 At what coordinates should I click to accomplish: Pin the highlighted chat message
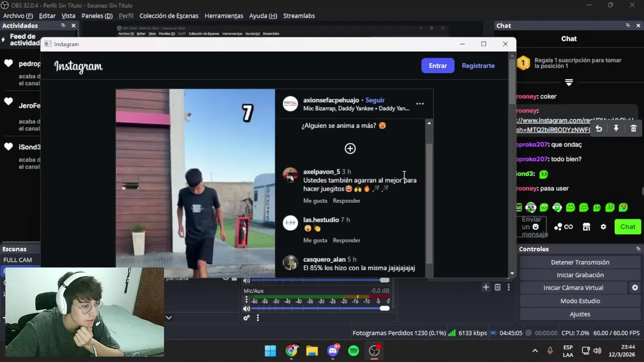point(616,129)
